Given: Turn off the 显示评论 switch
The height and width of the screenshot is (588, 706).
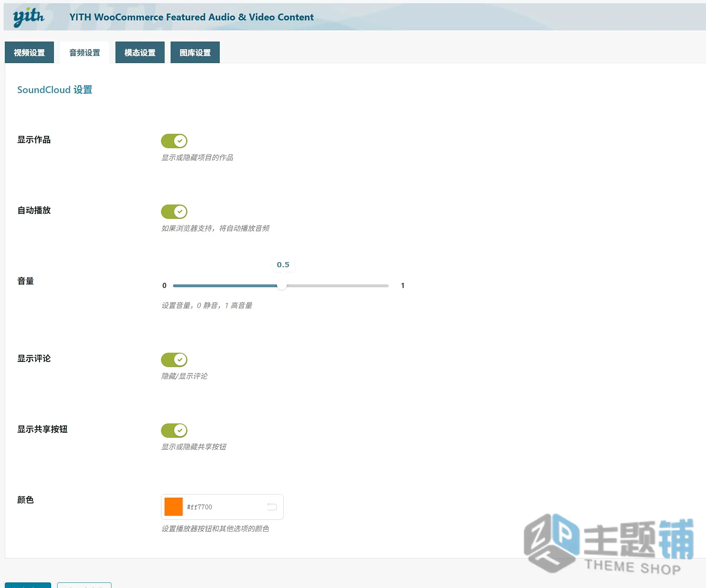Looking at the screenshot, I should pos(174,360).
